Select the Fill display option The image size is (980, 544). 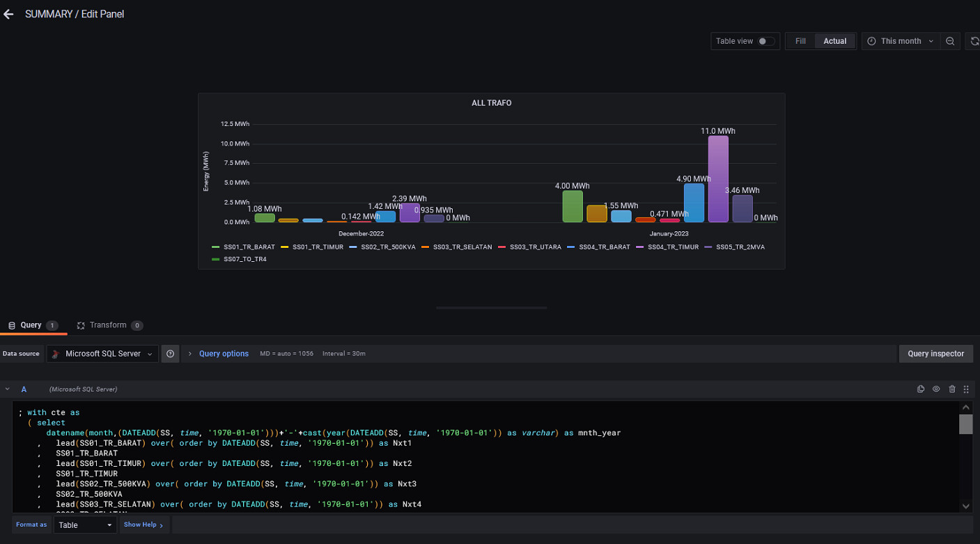pyautogui.click(x=800, y=41)
